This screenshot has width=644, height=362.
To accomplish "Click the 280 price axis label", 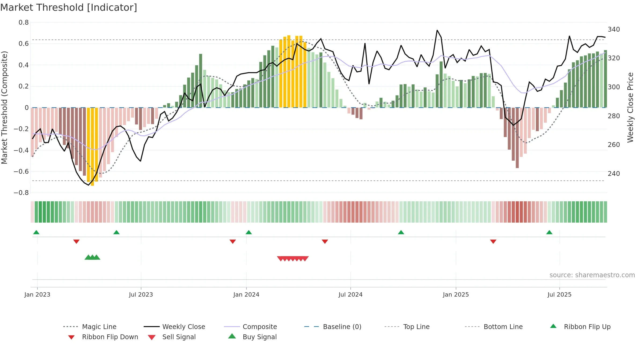I will click(x=614, y=116).
